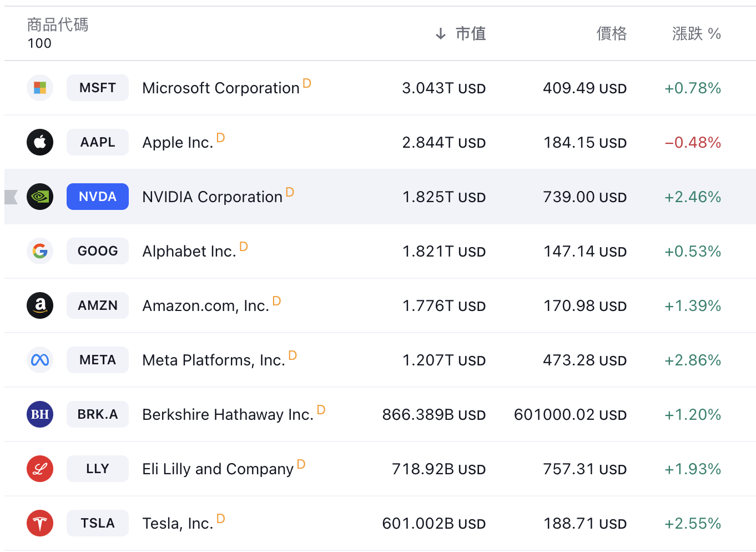Select the highlighted NVDA ticker badge
This screenshot has height=552, width=756.
[x=98, y=197]
